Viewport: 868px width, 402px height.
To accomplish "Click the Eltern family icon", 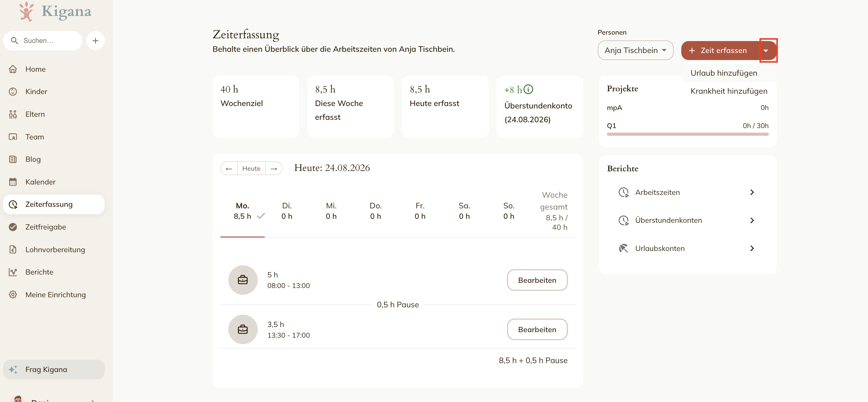I will pyautogui.click(x=13, y=114).
